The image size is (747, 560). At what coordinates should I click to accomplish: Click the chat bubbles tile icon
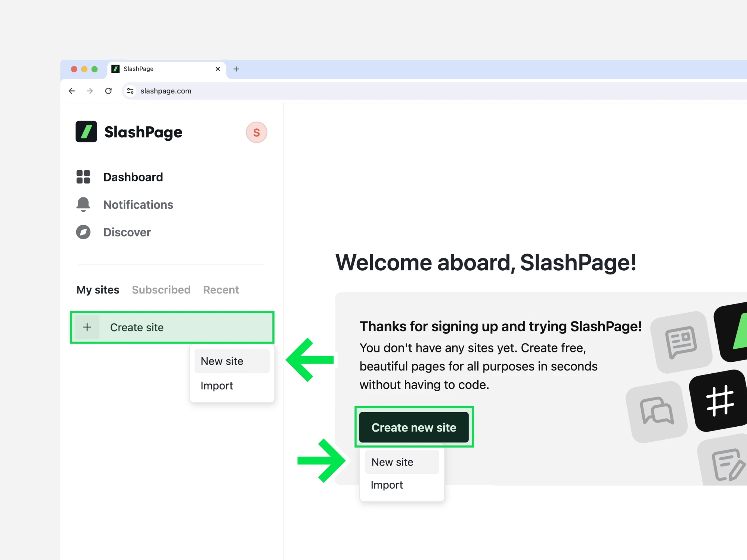(657, 411)
